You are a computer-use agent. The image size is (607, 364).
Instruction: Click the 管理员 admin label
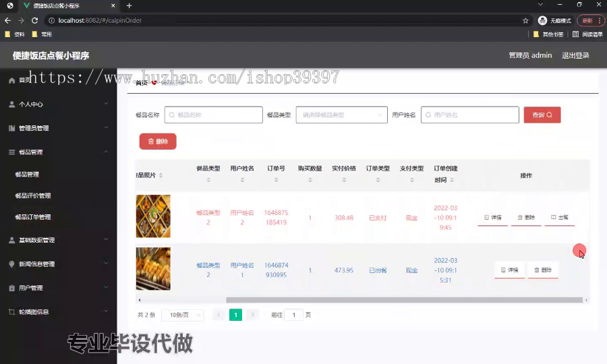(x=530, y=55)
